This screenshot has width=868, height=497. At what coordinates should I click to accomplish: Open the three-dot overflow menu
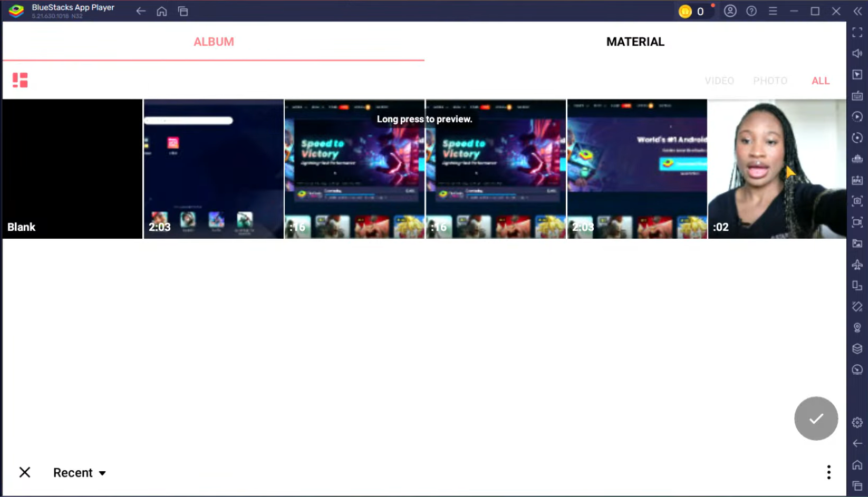coord(829,472)
